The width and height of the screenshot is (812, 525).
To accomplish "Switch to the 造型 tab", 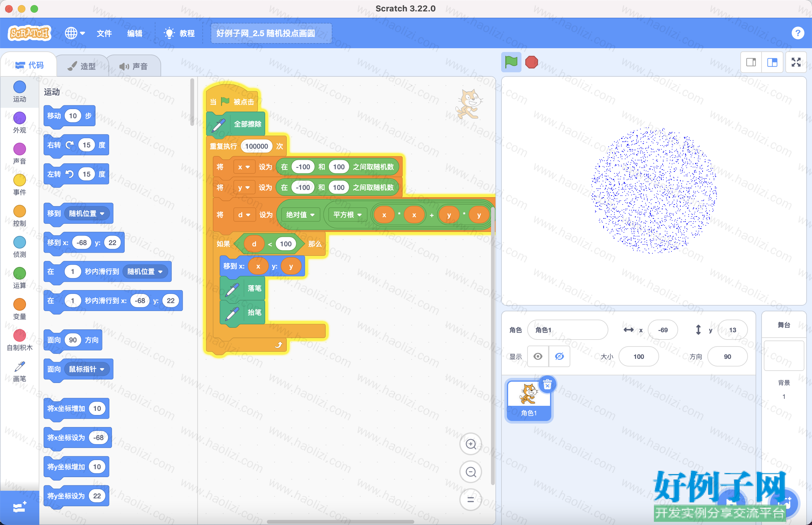I will coord(82,66).
